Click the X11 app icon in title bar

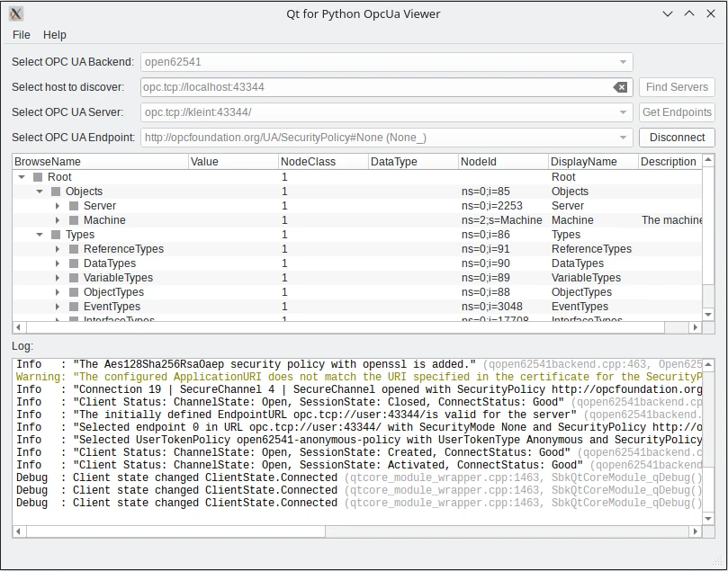[x=16, y=13]
